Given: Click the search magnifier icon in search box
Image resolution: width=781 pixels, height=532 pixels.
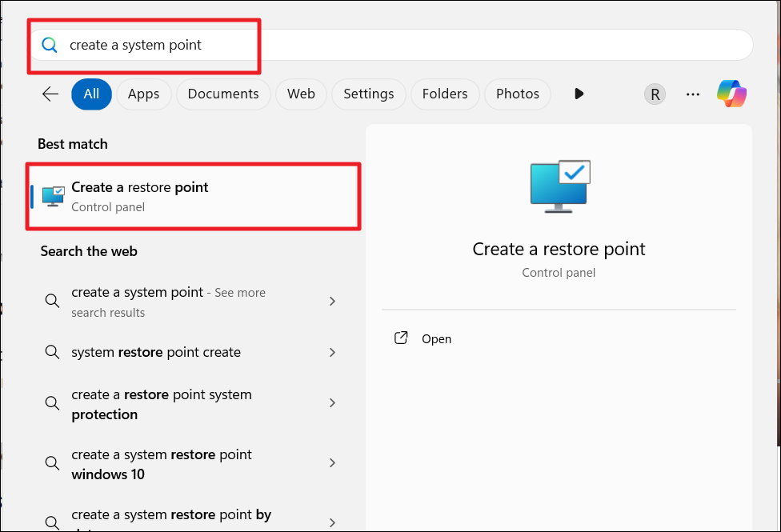Looking at the screenshot, I should (50, 46).
